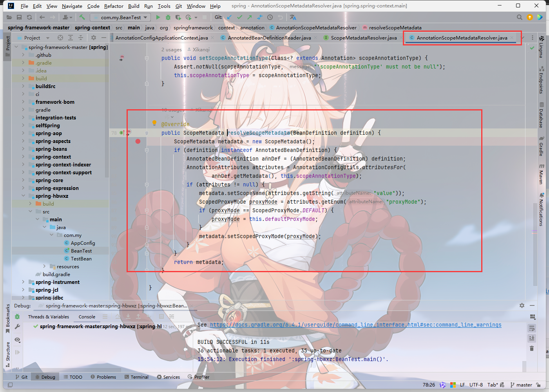Click the locate/select opened file target icon
This screenshot has width=549, height=392.
pos(60,38)
